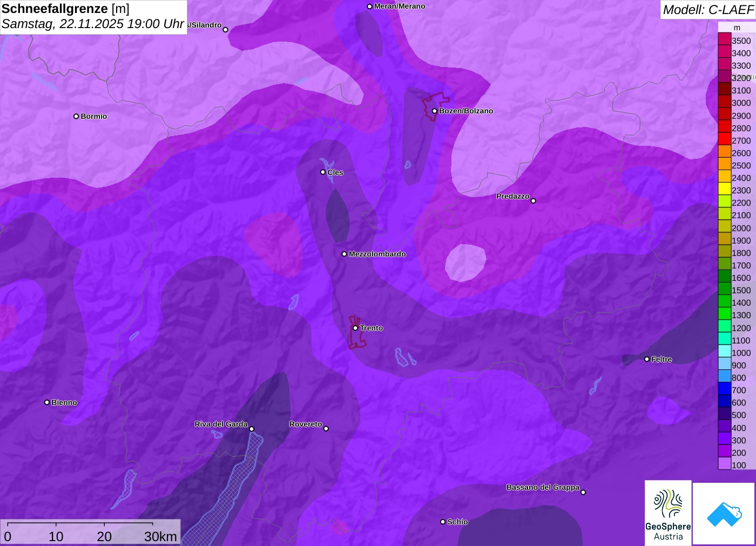756x546 pixels.
Task: Click the 3000 legend value
Action: coord(741,103)
